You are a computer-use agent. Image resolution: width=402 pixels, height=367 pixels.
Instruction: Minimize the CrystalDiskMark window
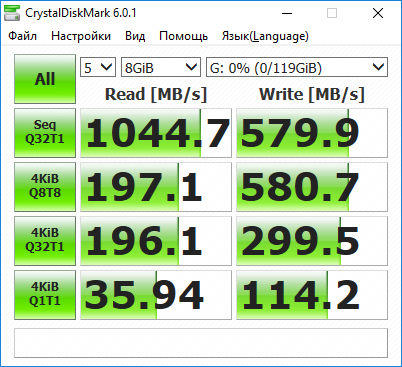click(x=287, y=13)
